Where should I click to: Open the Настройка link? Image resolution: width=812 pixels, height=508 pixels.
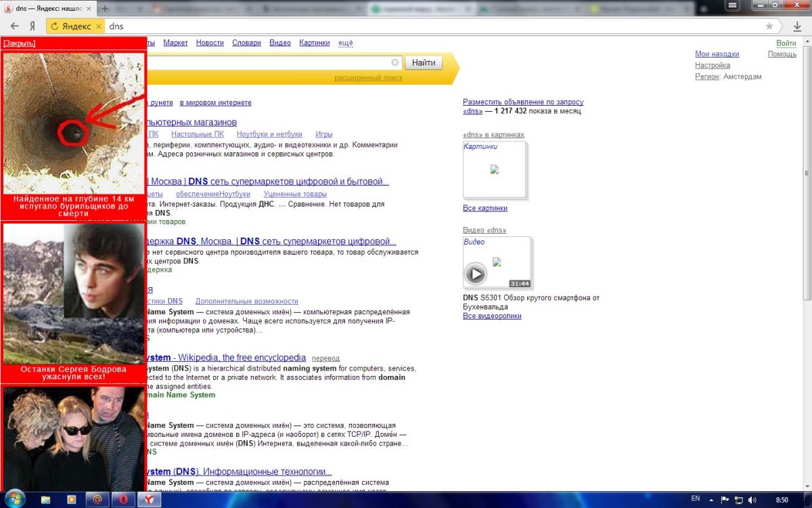(x=713, y=66)
